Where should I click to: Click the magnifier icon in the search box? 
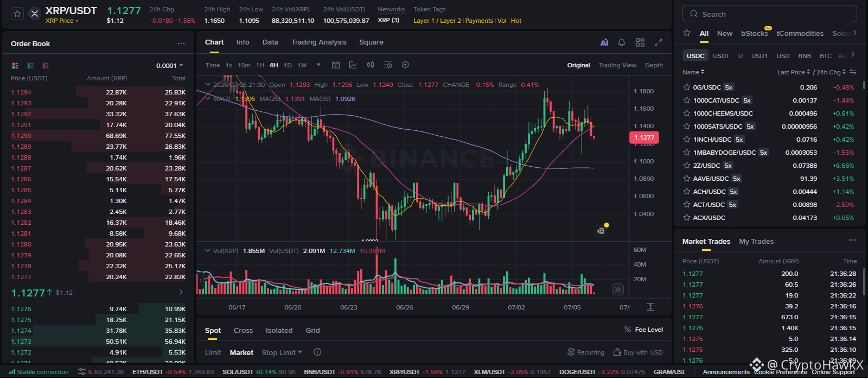click(694, 14)
